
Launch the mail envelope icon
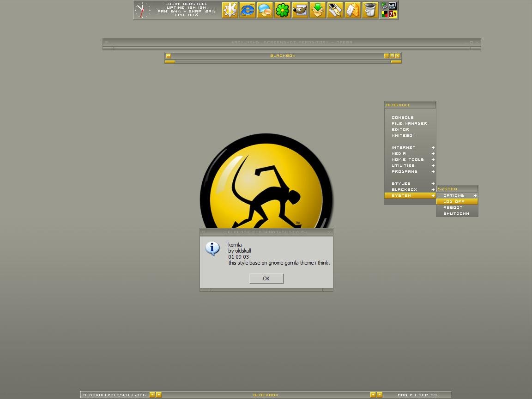[353, 10]
